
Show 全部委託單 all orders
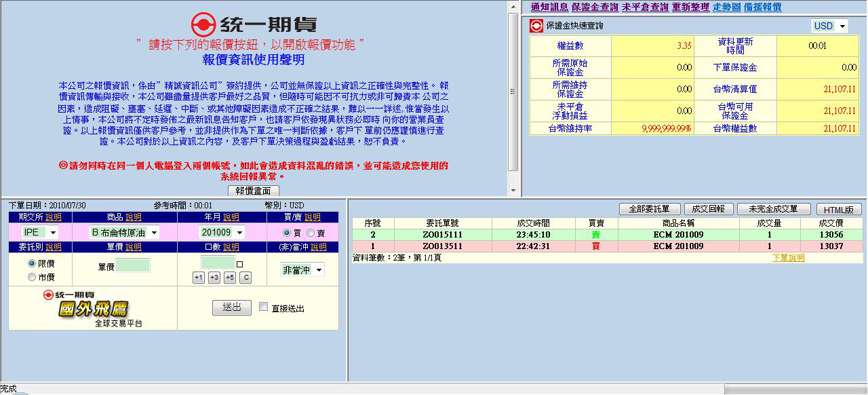click(649, 209)
